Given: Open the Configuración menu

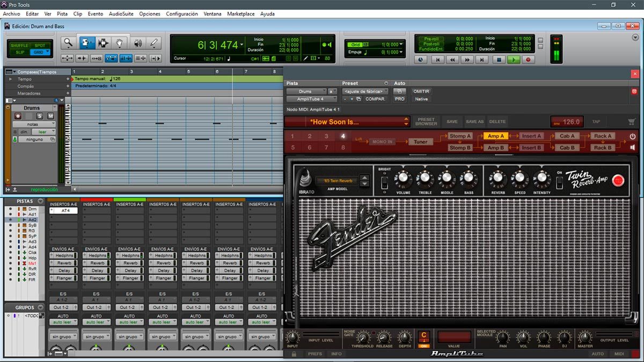Looking at the screenshot, I should (x=181, y=14).
